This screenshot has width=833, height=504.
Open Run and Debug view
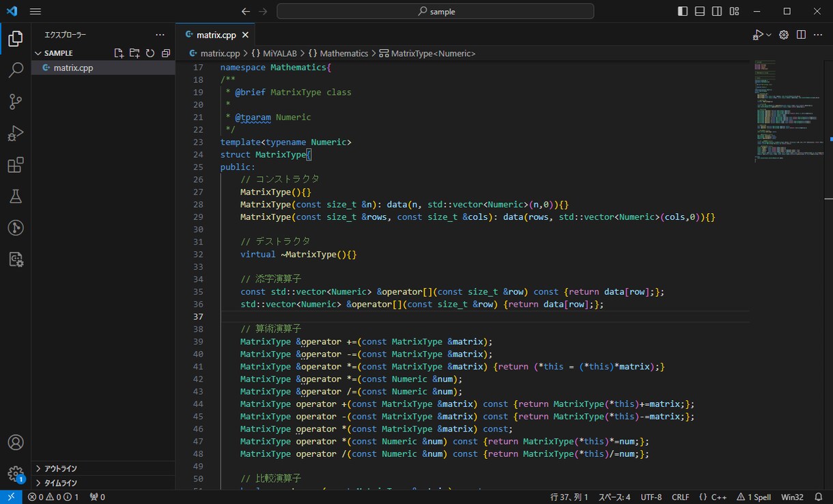(15, 133)
